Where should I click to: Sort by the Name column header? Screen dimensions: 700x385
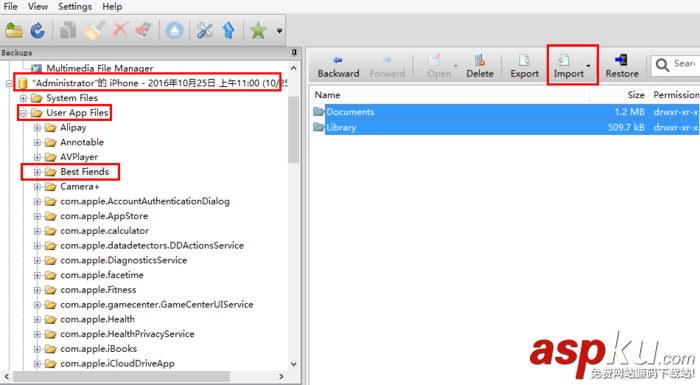coord(450,95)
